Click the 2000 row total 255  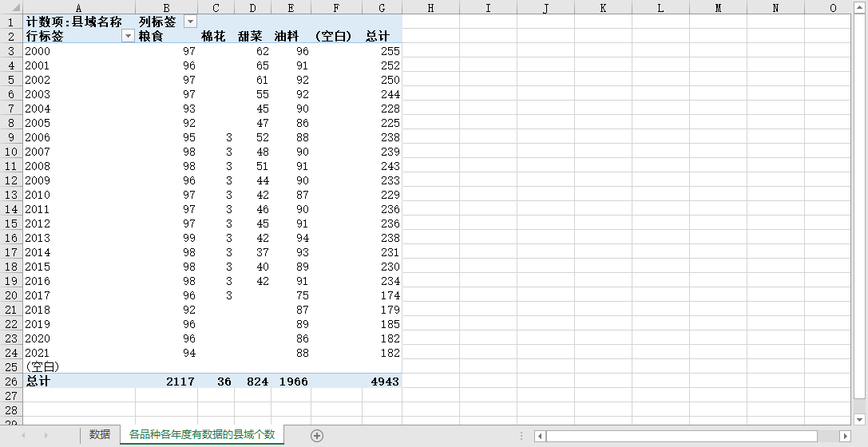point(382,51)
